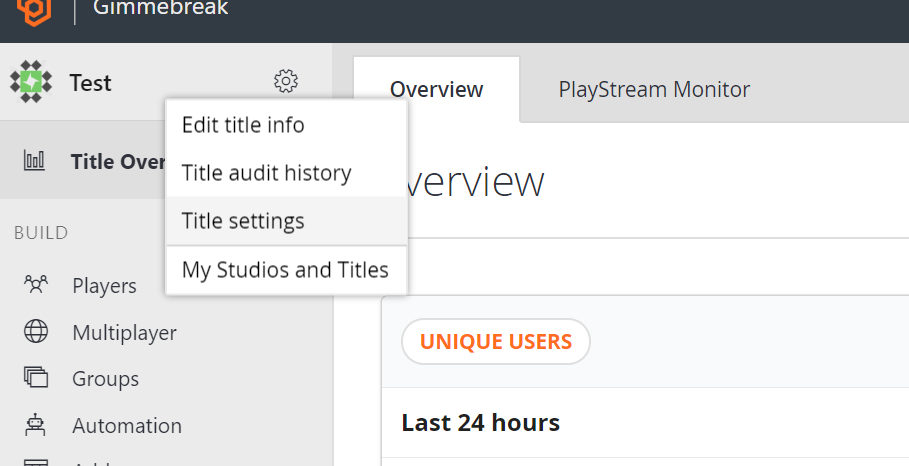Open the Automation sidebar label
This screenshot has width=909, height=466.
[127, 425]
